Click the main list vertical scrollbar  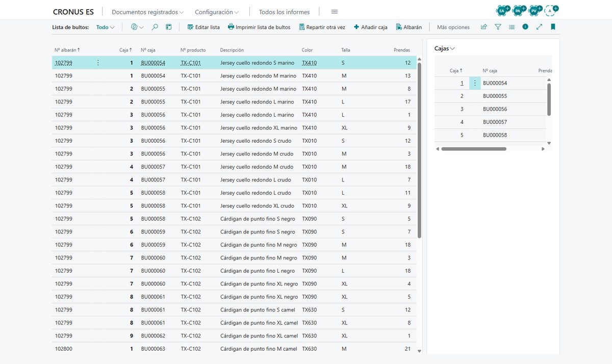(419, 150)
